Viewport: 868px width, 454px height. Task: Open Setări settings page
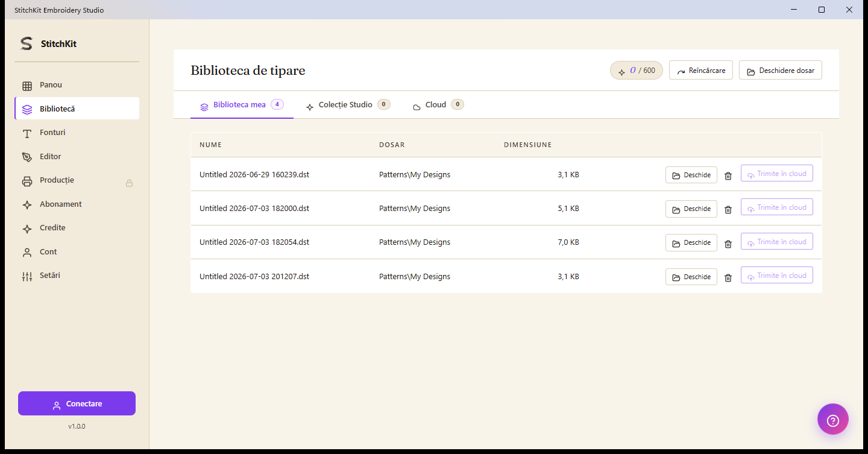tap(77, 276)
